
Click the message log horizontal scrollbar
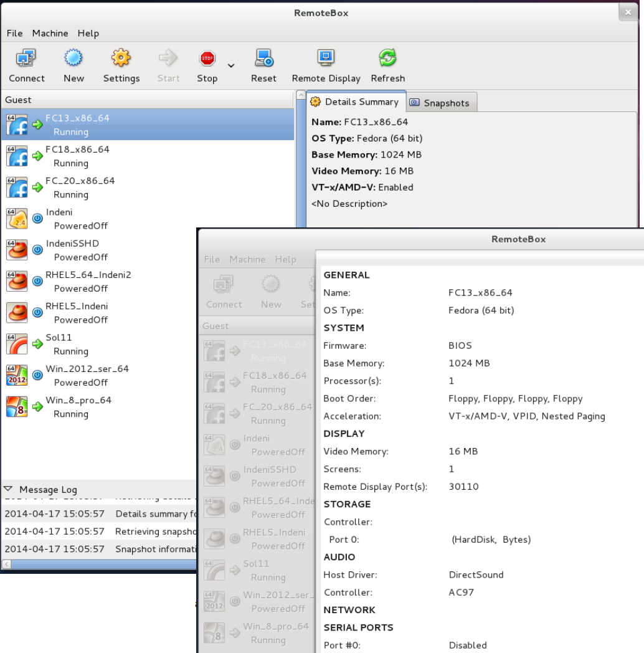(100, 564)
